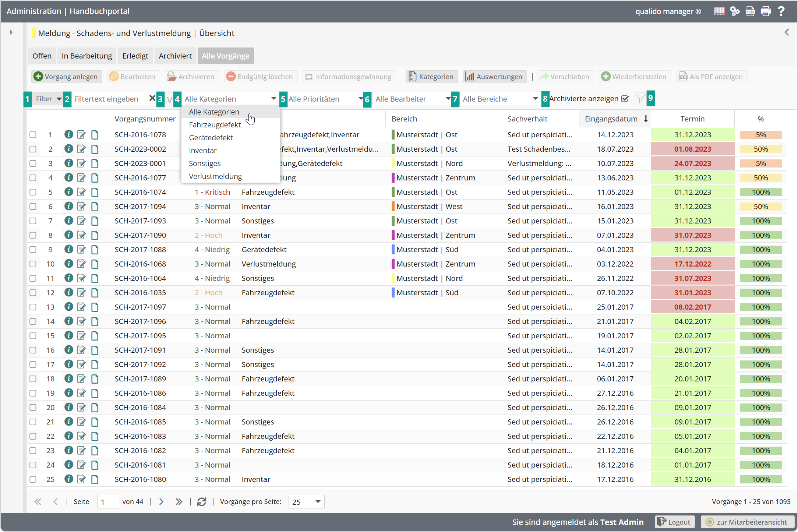The image size is (798, 532).
Task: Choose Fahrzeugdefekt from category list
Action: (x=231, y=125)
